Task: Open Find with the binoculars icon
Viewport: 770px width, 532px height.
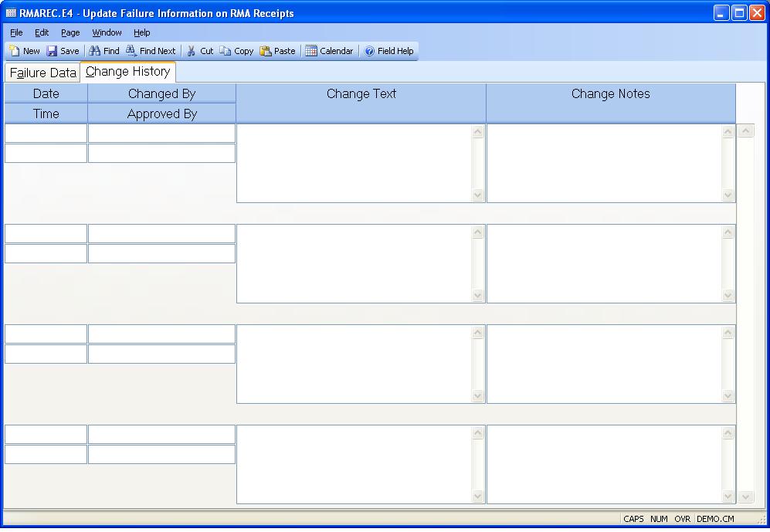Action: point(95,51)
